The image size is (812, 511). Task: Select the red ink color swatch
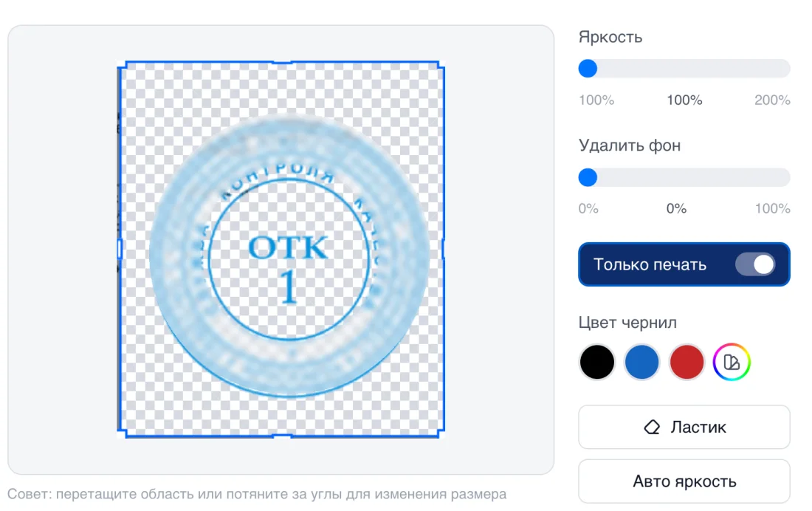point(687,363)
